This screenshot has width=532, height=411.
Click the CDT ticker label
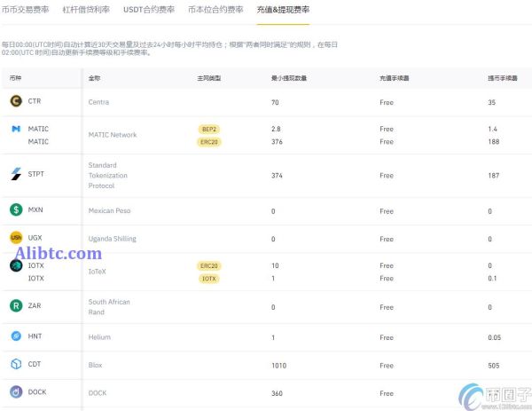pos(35,364)
